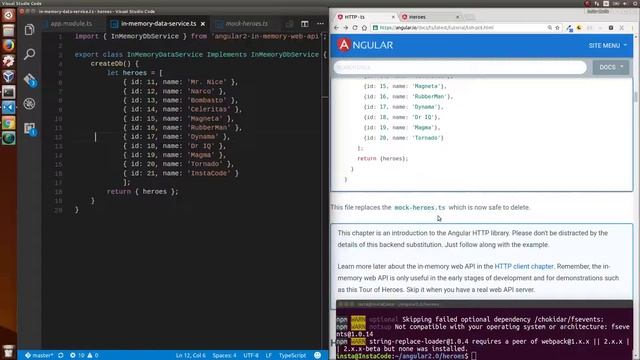Open the editor More Actions ellipsis menu
640x360 pixels.
click(320, 24)
